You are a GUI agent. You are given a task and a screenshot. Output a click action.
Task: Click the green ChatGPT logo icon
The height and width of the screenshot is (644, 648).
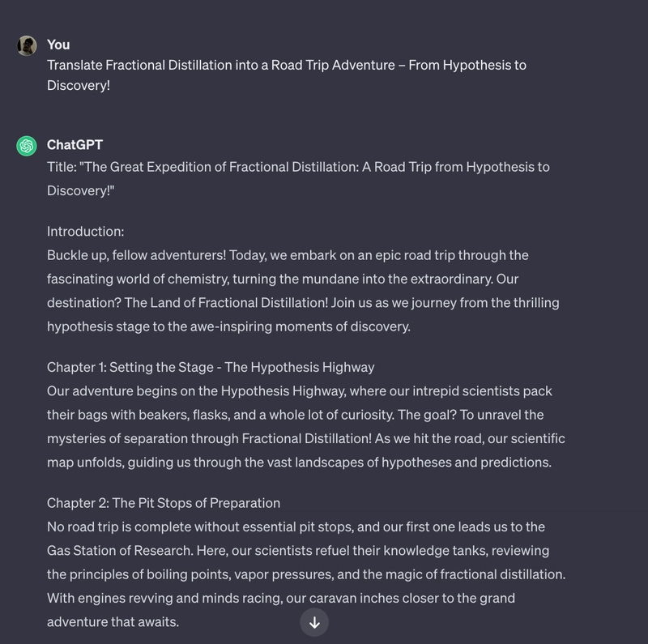(x=27, y=146)
